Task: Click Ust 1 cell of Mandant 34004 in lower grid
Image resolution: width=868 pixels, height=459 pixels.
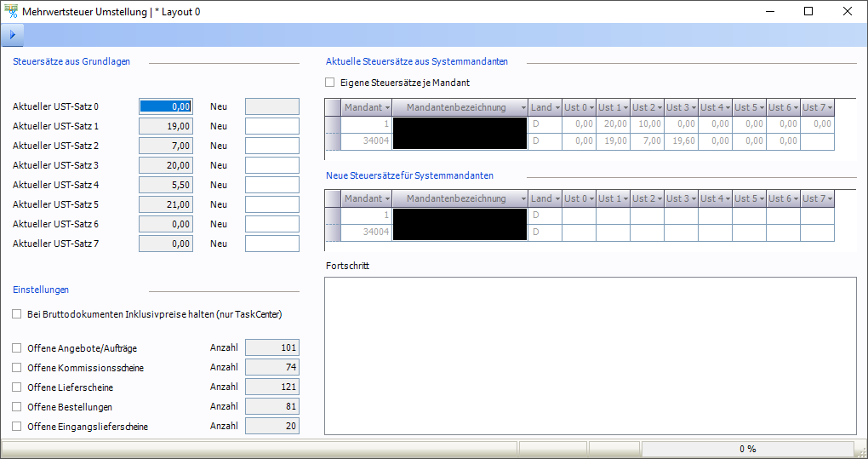Action: (613, 232)
